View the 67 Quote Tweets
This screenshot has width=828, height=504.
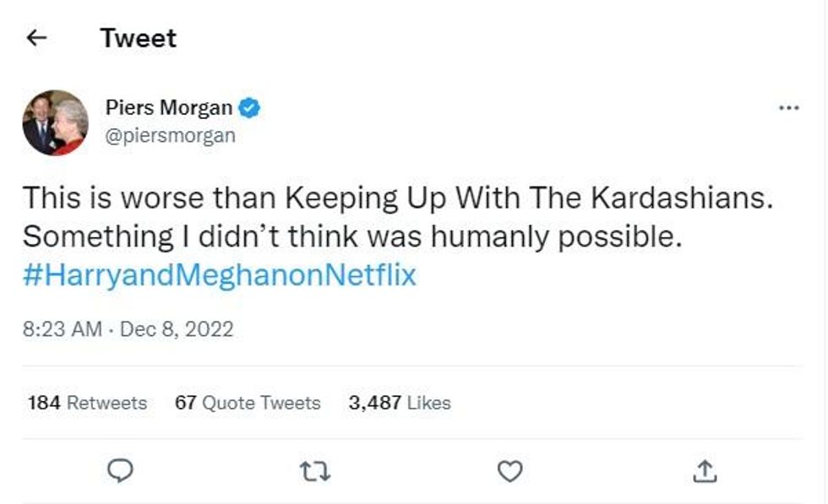(x=248, y=403)
